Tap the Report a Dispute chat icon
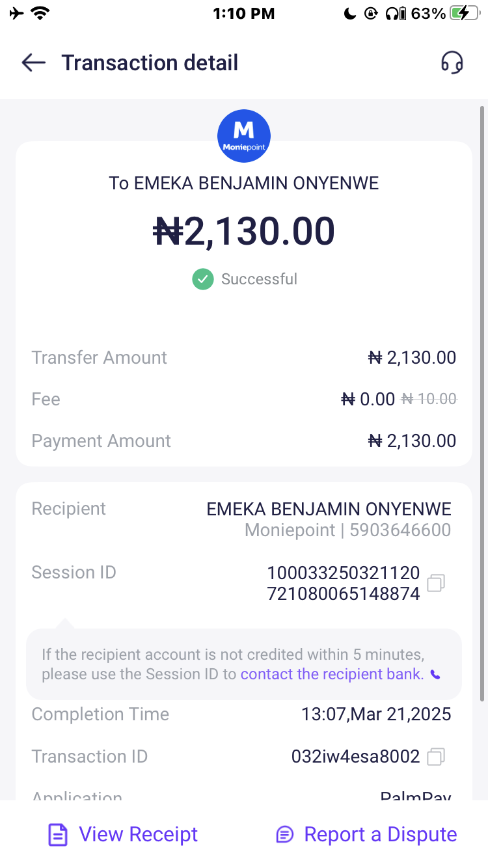This screenshot has width=488, height=868. coord(285,835)
